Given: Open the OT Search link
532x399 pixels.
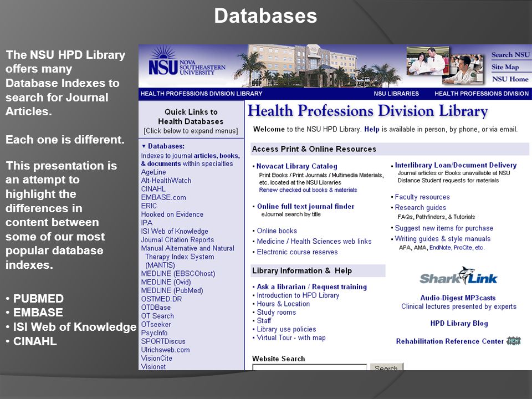Looking at the screenshot, I should tap(157, 316).
